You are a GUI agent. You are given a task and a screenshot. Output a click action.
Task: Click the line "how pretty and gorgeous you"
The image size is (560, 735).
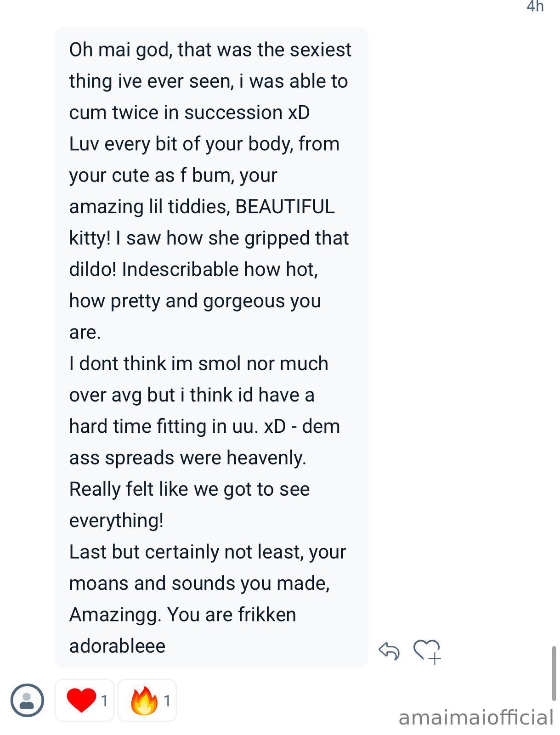pos(195,301)
